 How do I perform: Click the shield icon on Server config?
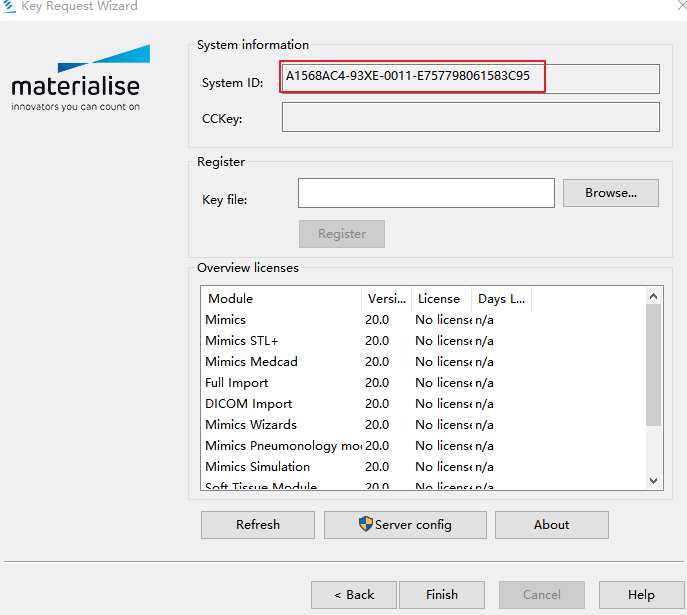pos(365,523)
